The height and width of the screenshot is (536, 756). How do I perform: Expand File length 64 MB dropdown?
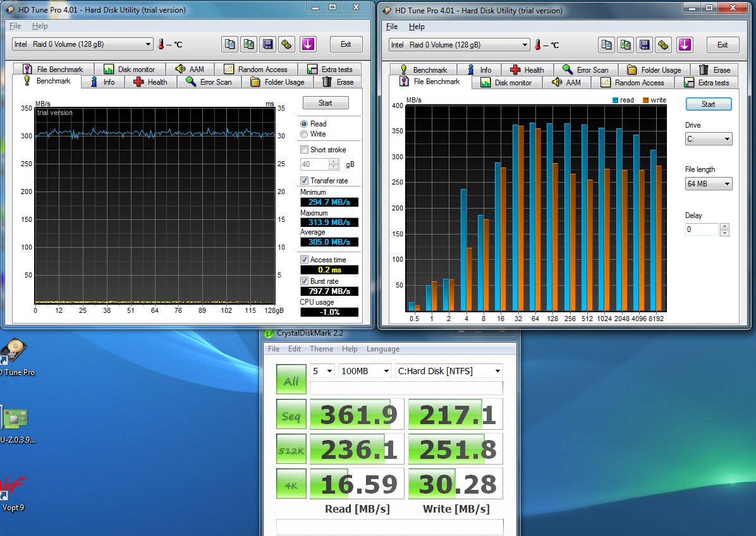tap(708, 184)
